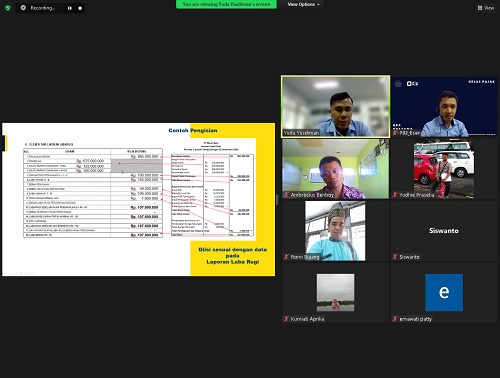Screen dimensions: 500x378
Task: Click the shared slide 'Contoh Pengisian'
Action: pyautogui.click(x=139, y=199)
